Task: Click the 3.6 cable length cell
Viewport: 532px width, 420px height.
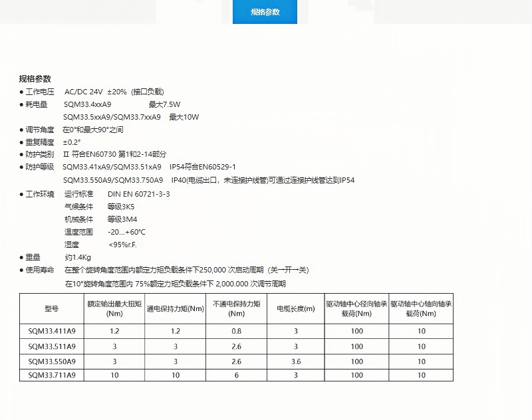Action: [x=295, y=362]
